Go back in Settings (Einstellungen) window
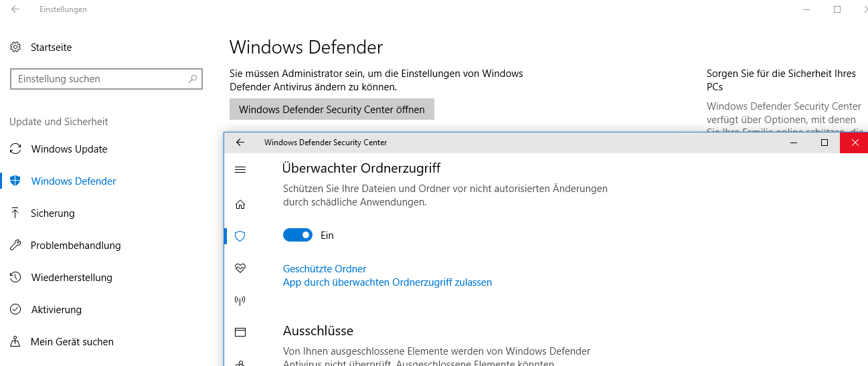The image size is (868, 366). tap(15, 9)
